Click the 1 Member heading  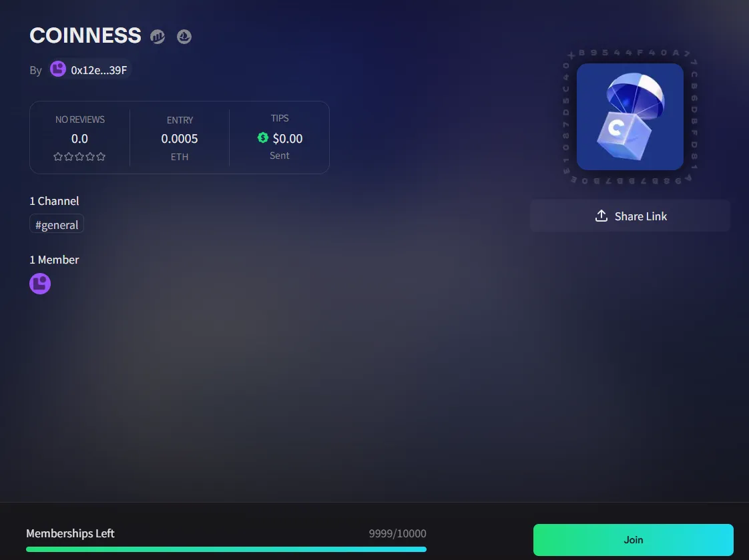54,260
